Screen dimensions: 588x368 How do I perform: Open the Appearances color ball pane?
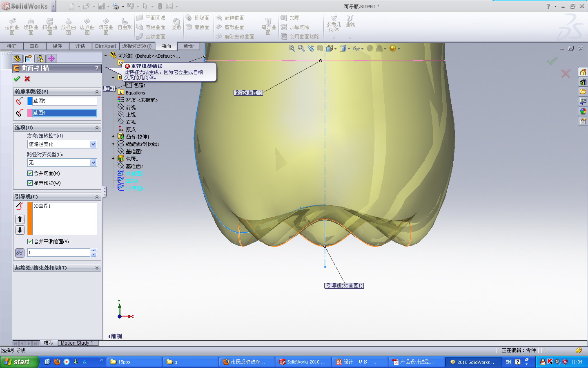[583, 111]
